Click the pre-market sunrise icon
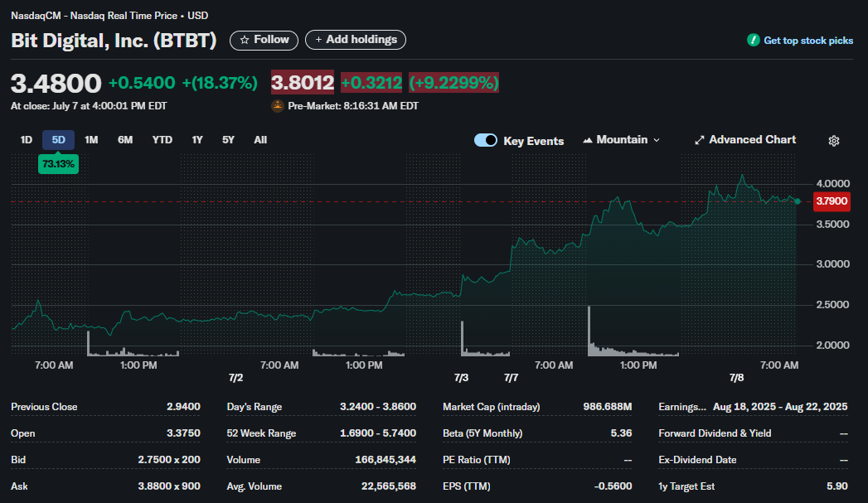 tap(278, 106)
